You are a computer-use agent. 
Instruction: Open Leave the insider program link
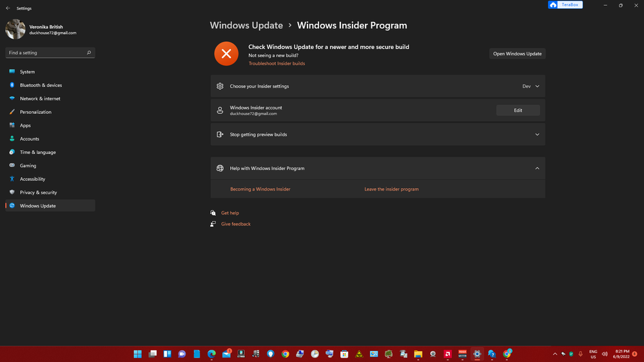[391, 189]
